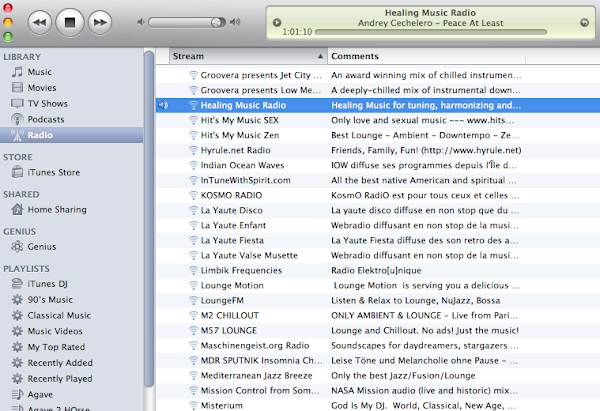Click the Movies film icon
The width and height of the screenshot is (600, 411).
click(x=17, y=88)
